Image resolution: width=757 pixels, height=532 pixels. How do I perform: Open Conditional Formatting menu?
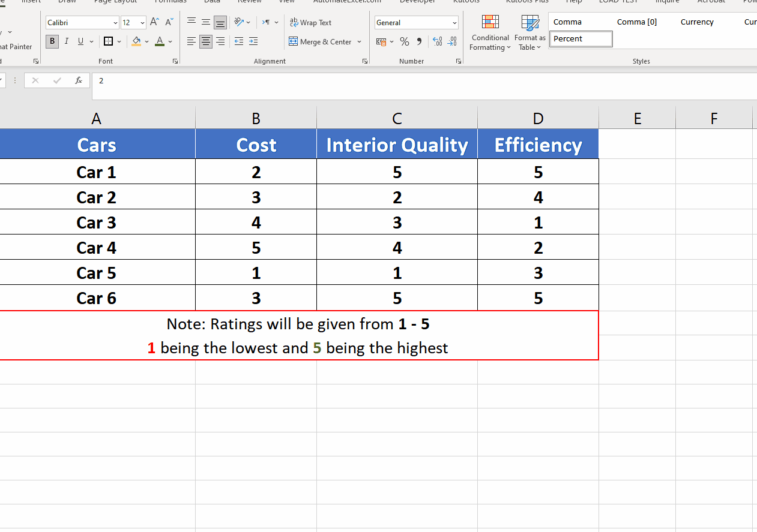tap(490, 33)
